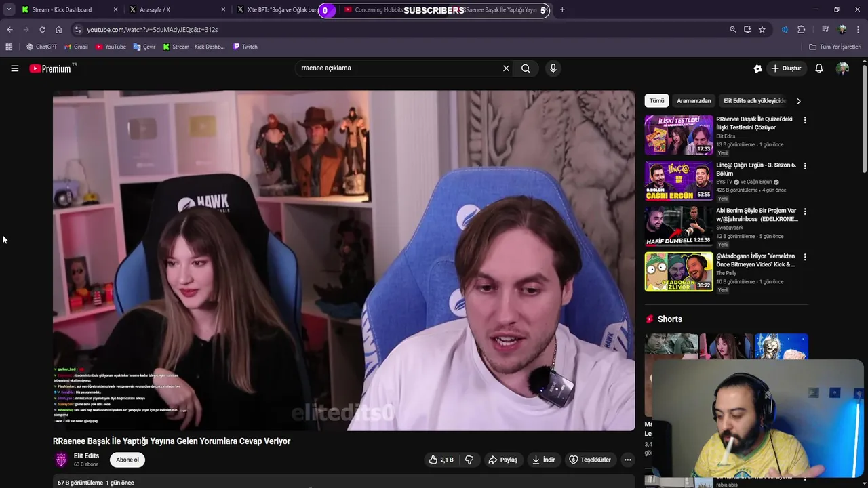Open the 'Linç@ Çağrı Ergün' video thumbnail

pos(679,180)
